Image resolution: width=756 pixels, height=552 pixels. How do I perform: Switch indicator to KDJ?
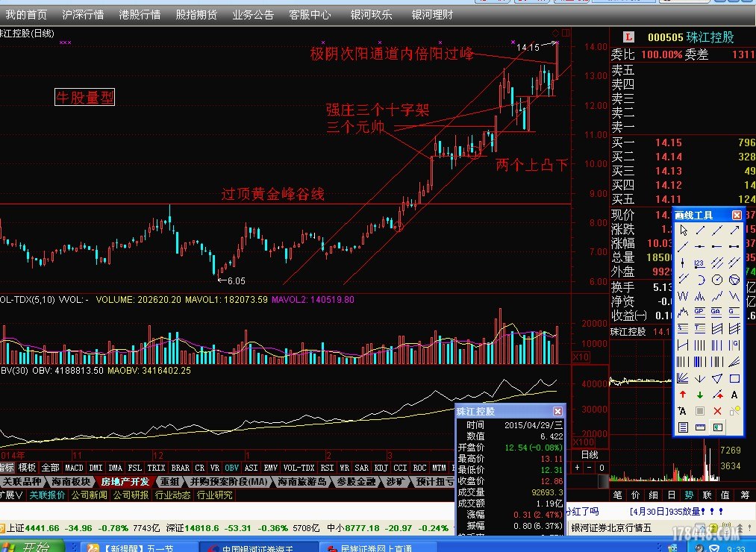pos(381,468)
